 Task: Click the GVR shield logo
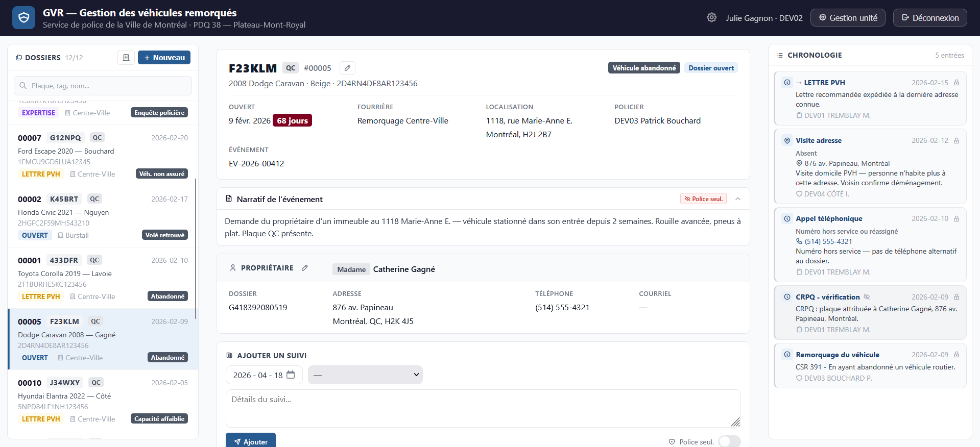(x=23, y=18)
